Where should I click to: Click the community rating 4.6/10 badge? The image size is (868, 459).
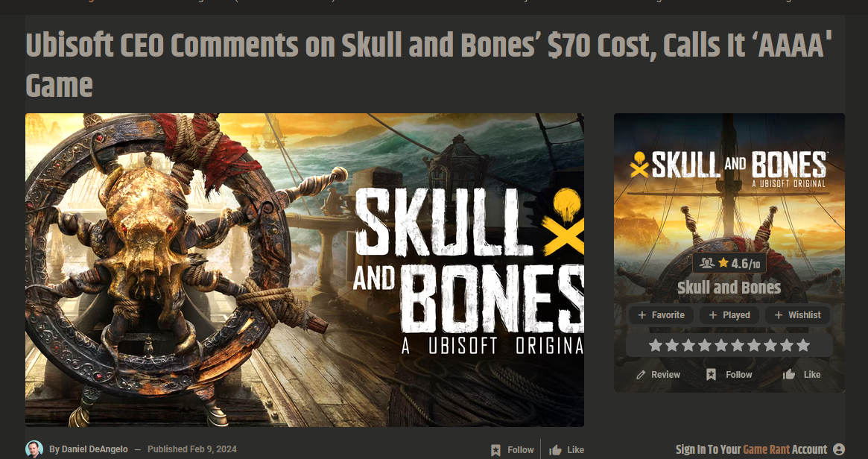point(729,264)
